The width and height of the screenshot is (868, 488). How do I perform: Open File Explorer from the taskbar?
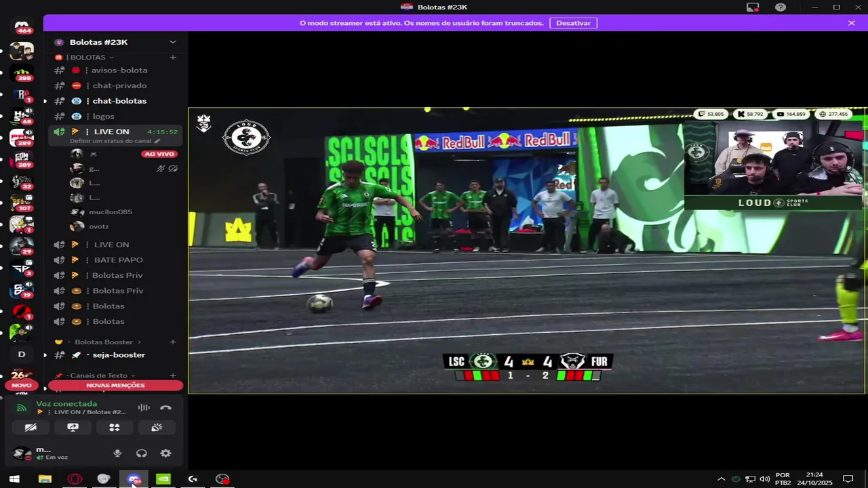coord(45,479)
